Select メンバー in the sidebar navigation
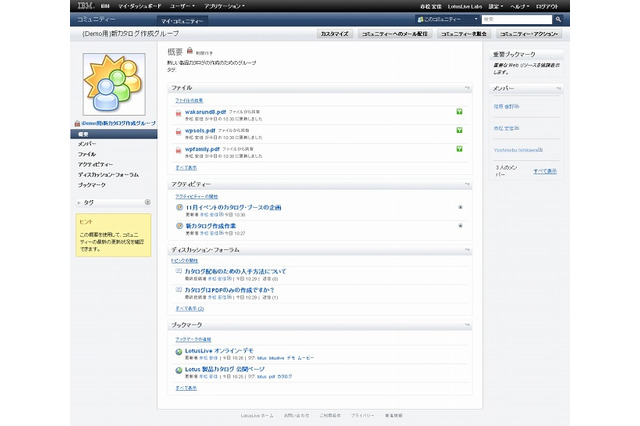Screen dimensions: 640x426 87,144
